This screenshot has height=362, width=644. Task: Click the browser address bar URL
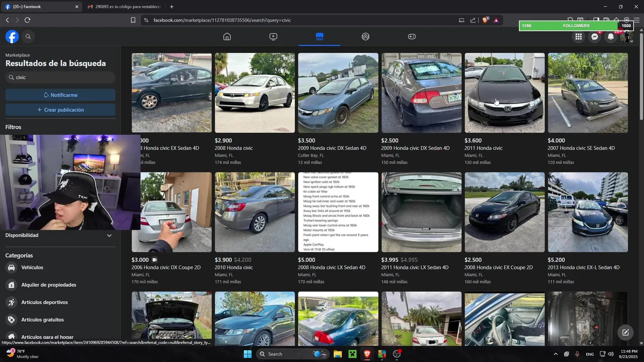tap(222, 20)
